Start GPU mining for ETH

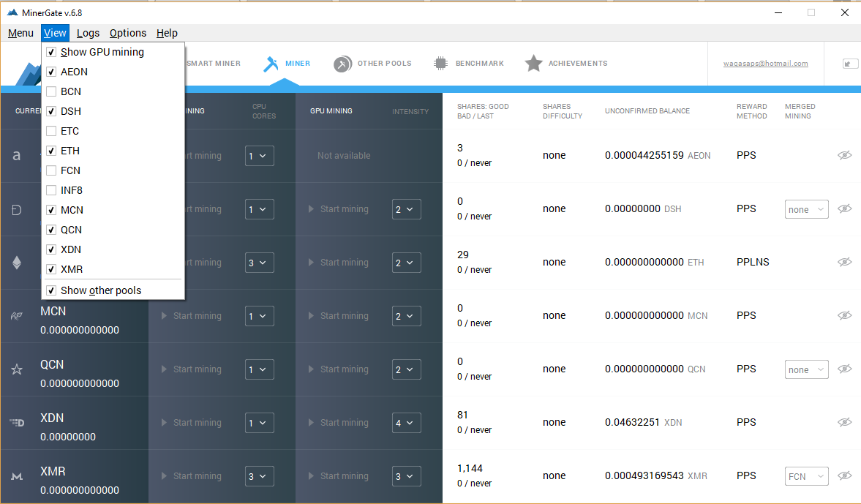[338, 263]
